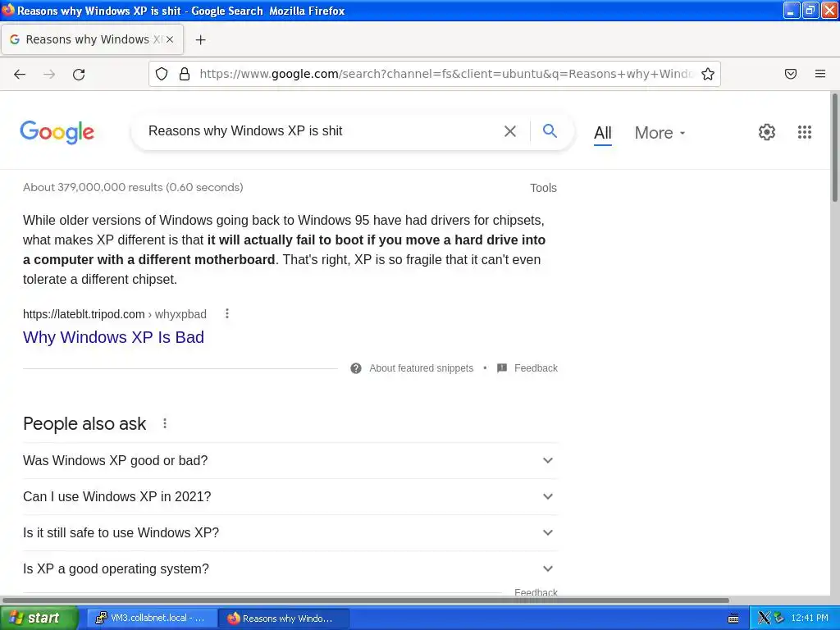This screenshot has height=630, width=840.
Task: Open options dots beside lateblt.tripod.com result
Action: (227, 313)
